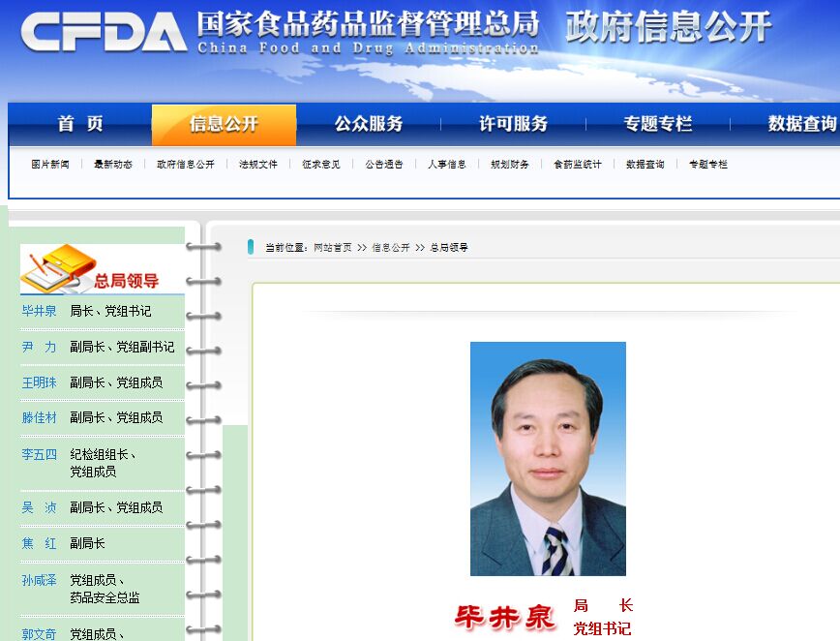Image resolution: width=840 pixels, height=641 pixels.
Task: Click the leader's portrait photo
Action: point(548,458)
